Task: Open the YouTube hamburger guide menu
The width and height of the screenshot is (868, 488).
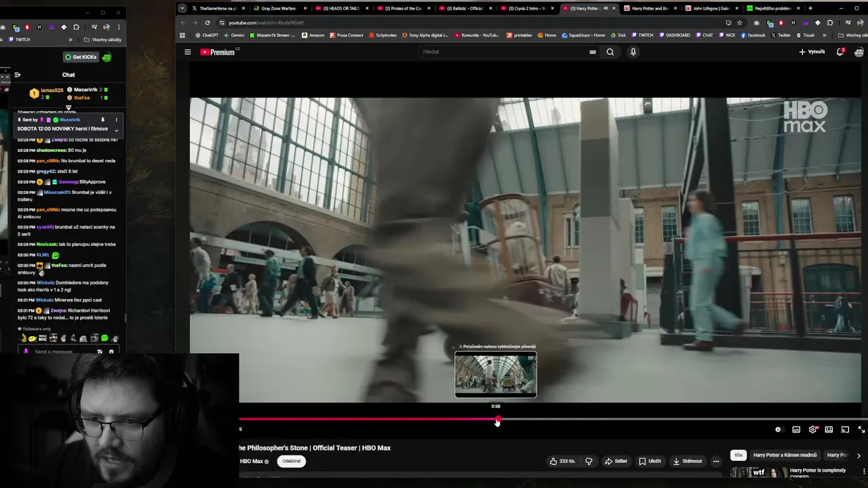Action: [188, 52]
